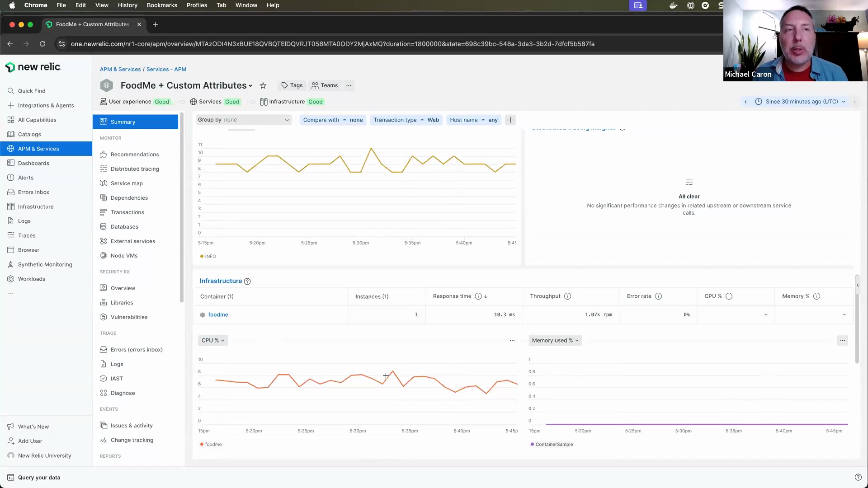The height and width of the screenshot is (488, 868).
Task: Open the CPU chart ellipsis menu
Action: coord(512,341)
